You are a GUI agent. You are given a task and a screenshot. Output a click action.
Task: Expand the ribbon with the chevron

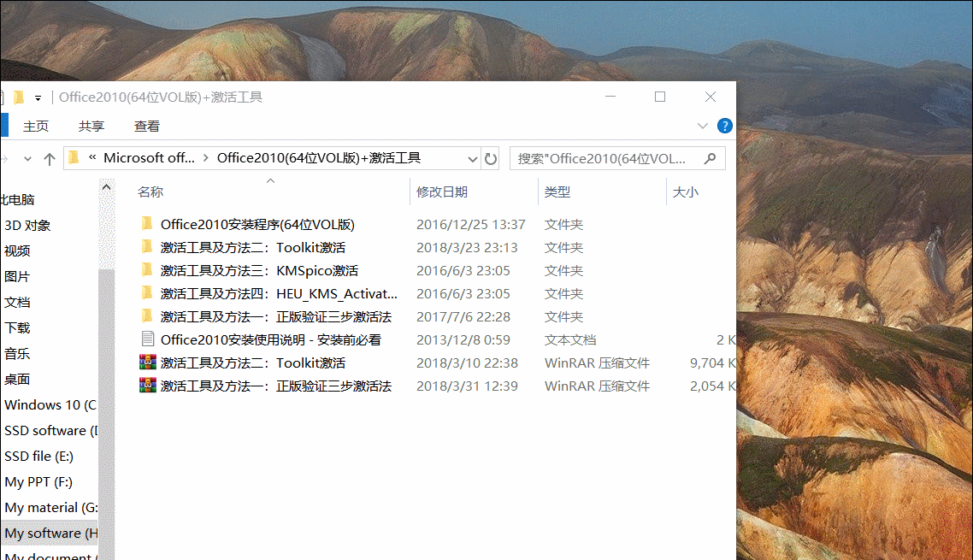pyautogui.click(x=703, y=126)
